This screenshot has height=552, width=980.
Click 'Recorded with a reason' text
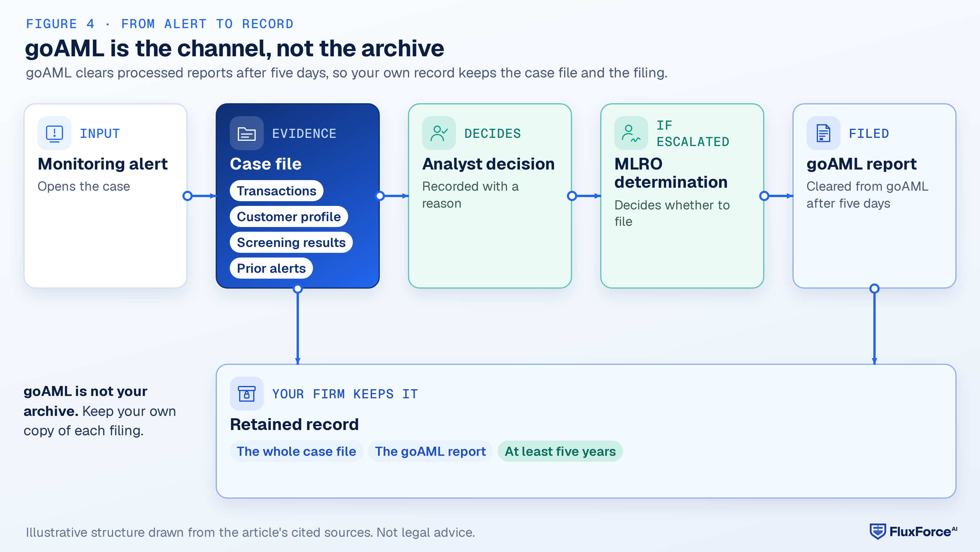[470, 195]
